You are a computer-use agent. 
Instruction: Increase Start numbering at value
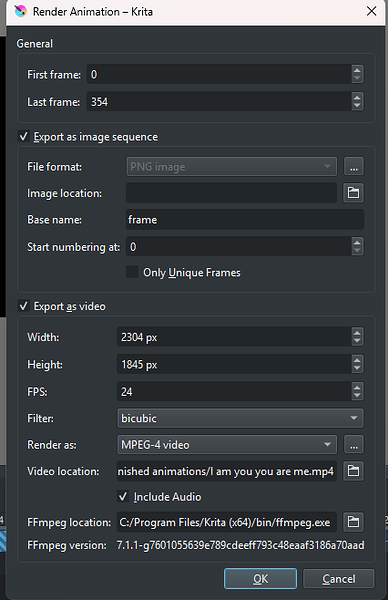coord(357,242)
